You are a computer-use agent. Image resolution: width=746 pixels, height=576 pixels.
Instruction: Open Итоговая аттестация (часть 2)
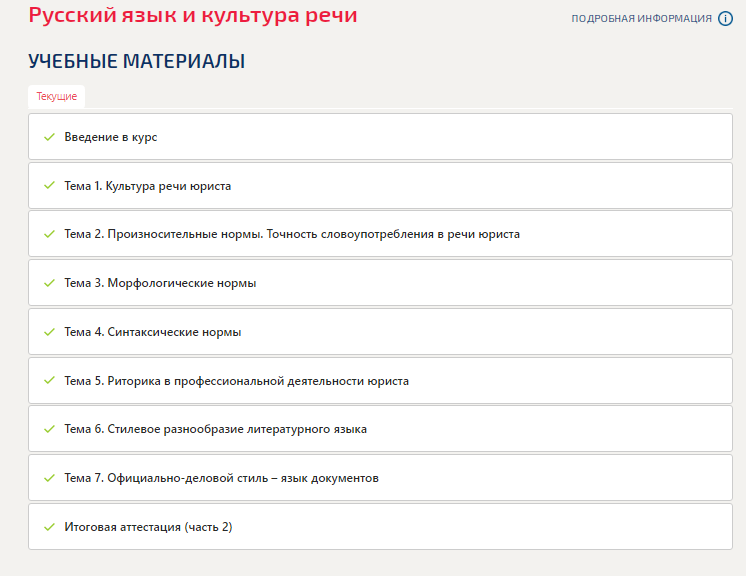point(380,527)
